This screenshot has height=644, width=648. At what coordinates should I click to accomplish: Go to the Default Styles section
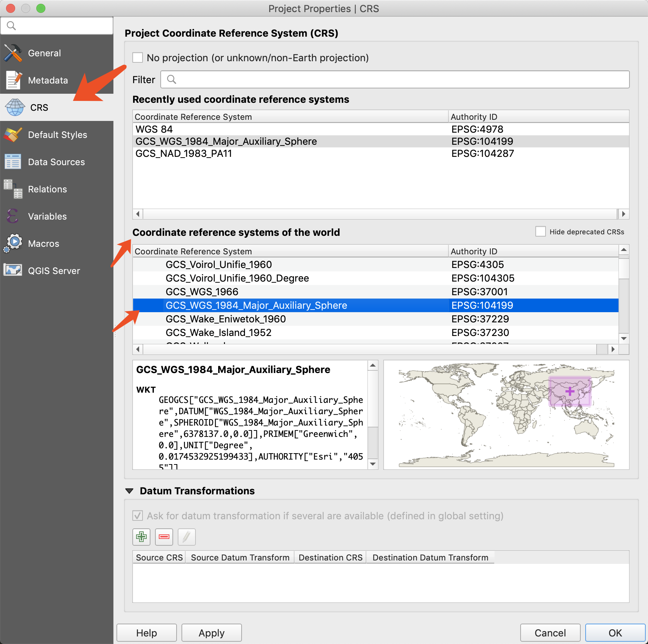(x=57, y=135)
